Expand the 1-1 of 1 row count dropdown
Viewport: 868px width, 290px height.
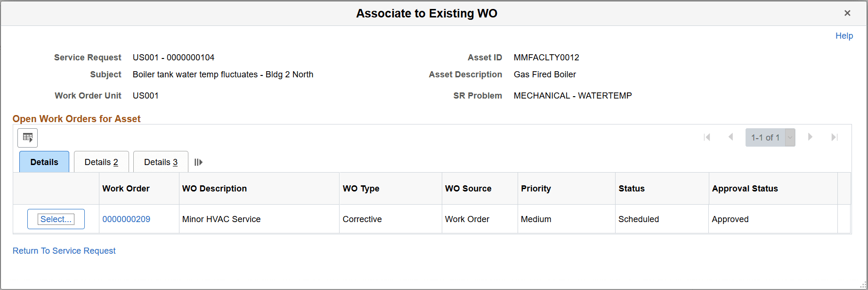point(789,137)
